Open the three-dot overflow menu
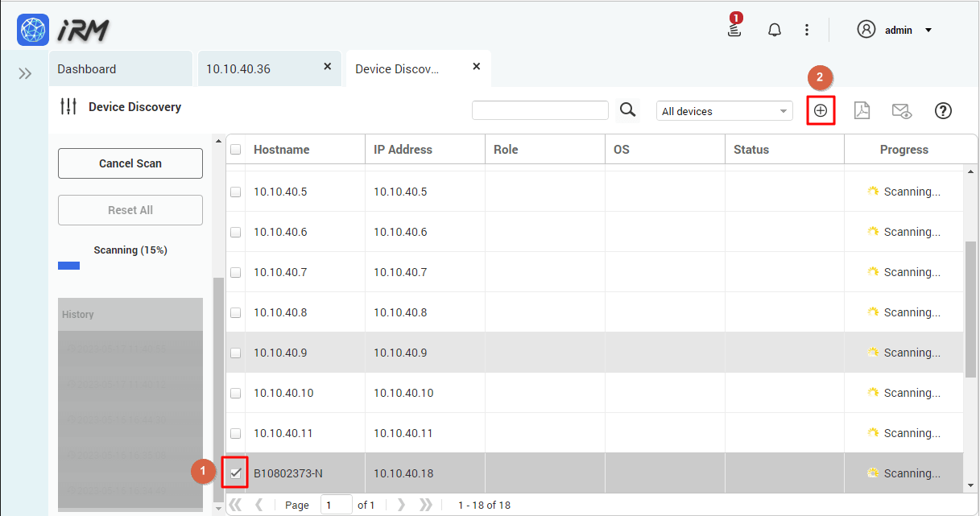Image resolution: width=980 pixels, height=516 pixels. (807, 29)
